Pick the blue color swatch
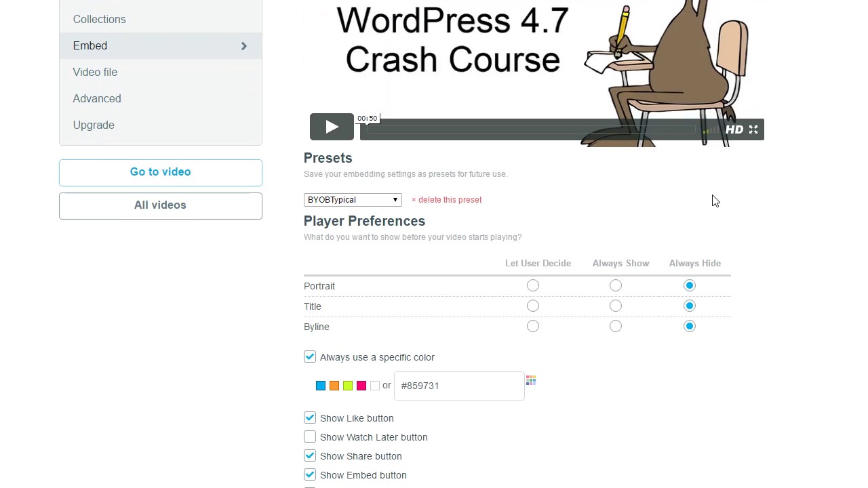The height and width of the screenshot is (488, 868). click(x=321, y=386)
